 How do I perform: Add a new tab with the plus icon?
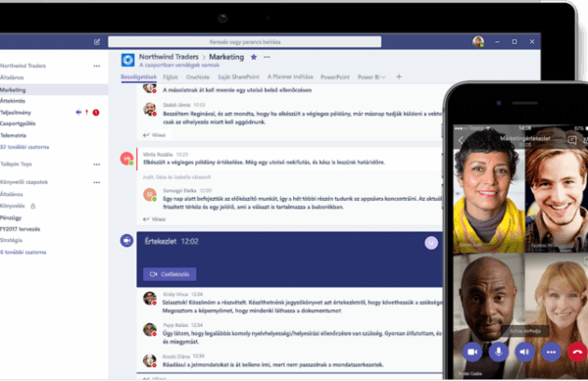point(399,76)
